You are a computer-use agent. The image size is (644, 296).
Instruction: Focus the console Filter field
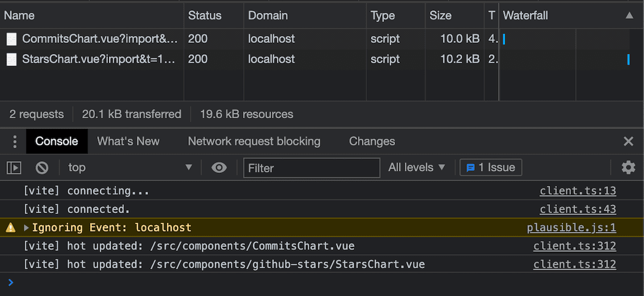coord(311,168)
